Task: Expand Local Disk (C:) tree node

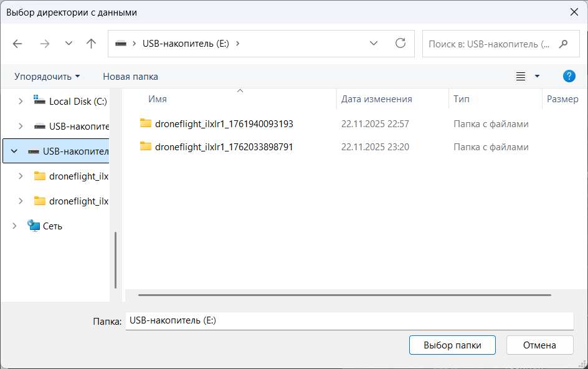Action: [21, 101]
